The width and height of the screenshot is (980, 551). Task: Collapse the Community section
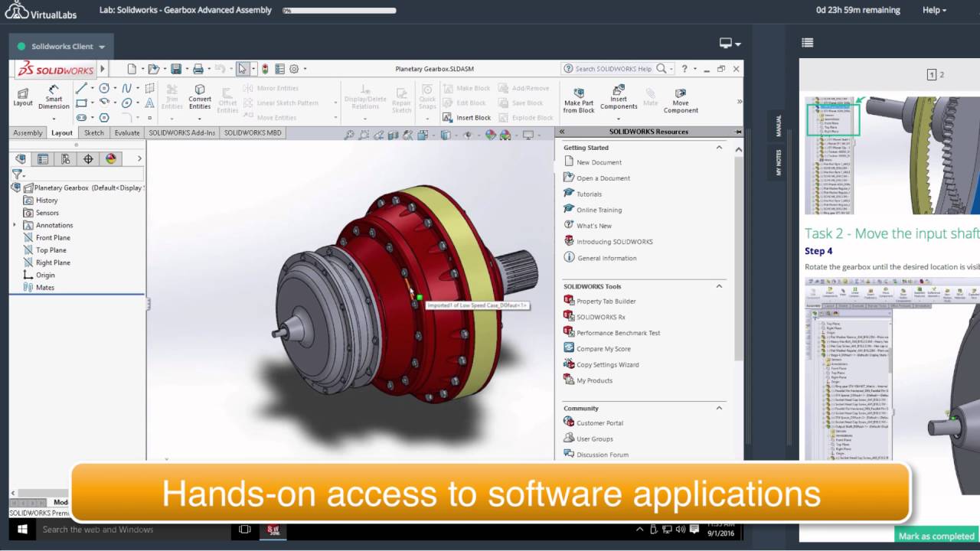(x=719, y=409)
